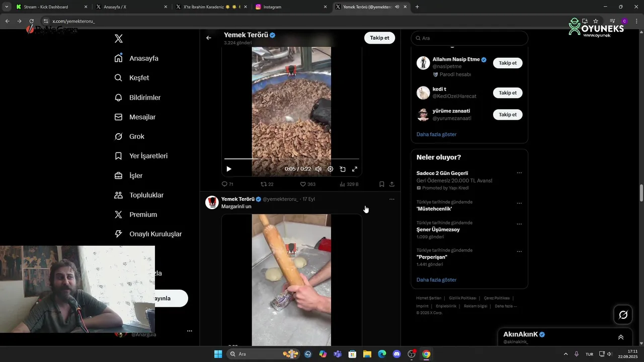
Task: Like the tweet with 363 likes
Action: point(308,185)
